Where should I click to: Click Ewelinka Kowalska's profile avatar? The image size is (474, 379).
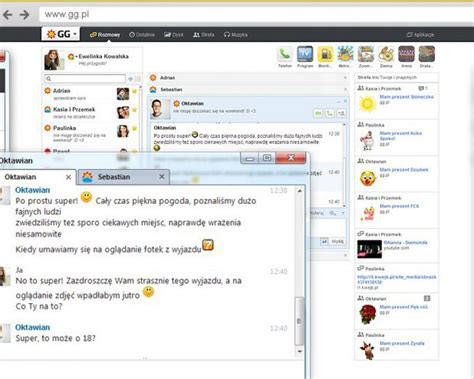[x=54, y=60]
